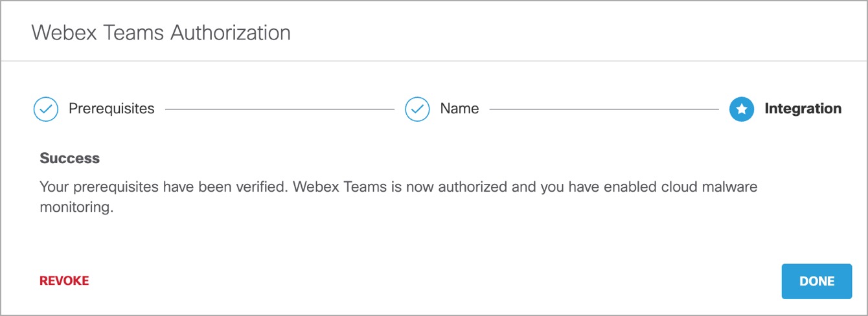The image size is (868, 316).
Task: Click the blue DONE button
Action: click(x=817, y=281)
